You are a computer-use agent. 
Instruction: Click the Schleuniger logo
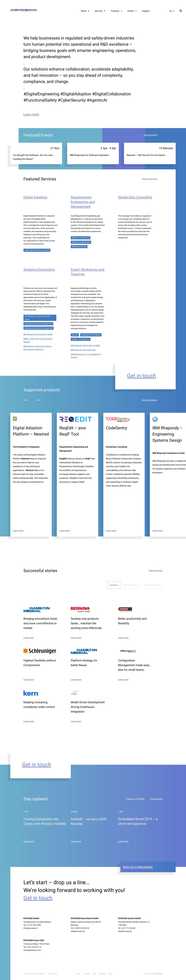40,651
